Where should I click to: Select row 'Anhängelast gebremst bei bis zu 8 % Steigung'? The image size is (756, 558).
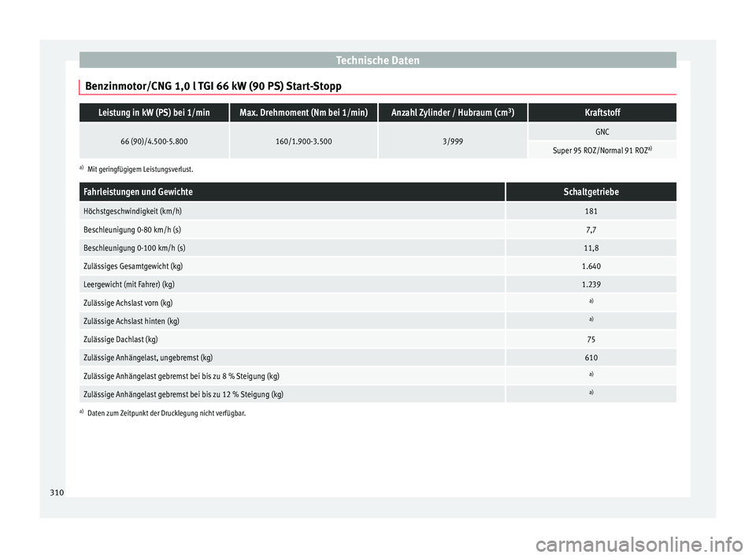point(181,376)
